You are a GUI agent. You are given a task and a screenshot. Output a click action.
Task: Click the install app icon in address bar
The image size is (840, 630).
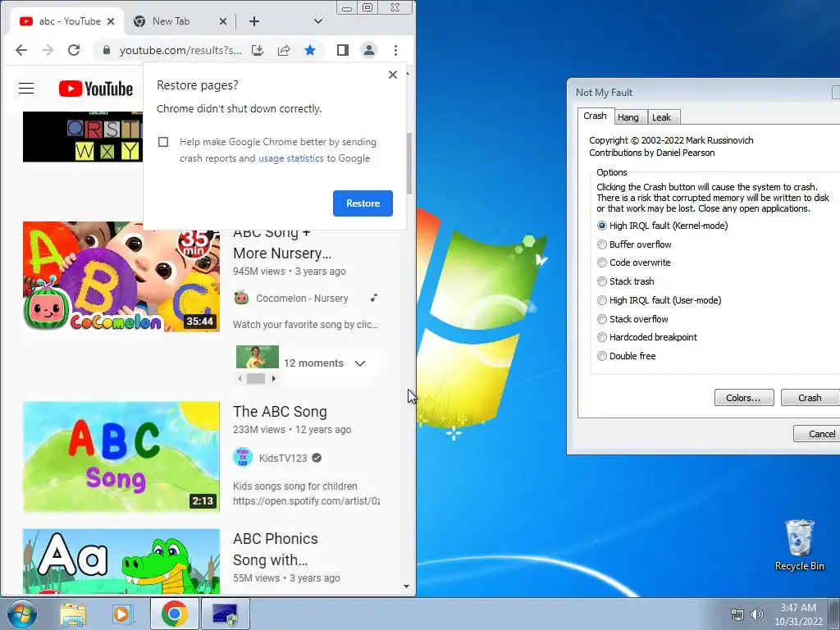[258, 50]
